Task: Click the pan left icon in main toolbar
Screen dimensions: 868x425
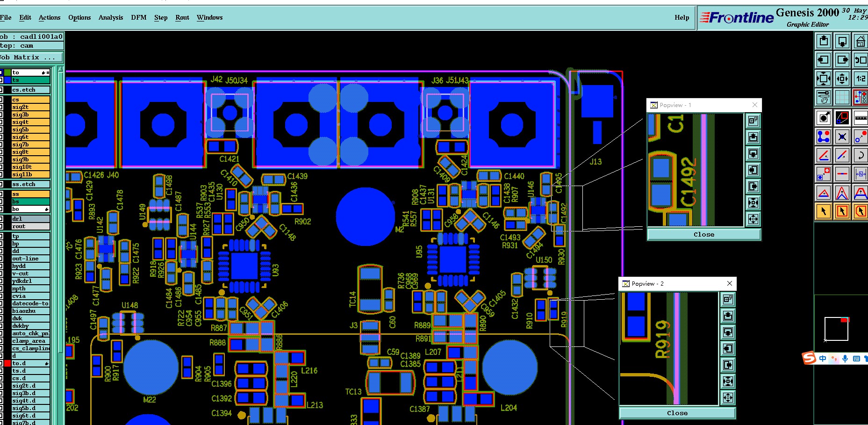Action: pyautogui.click(x=824, y=59)
